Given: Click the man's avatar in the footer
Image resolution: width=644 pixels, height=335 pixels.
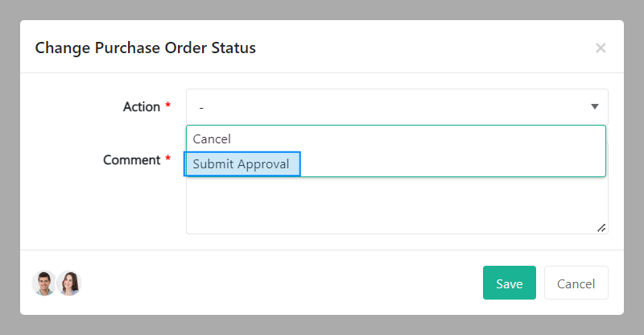Looking at the screenshot, I should coord(43,283).
